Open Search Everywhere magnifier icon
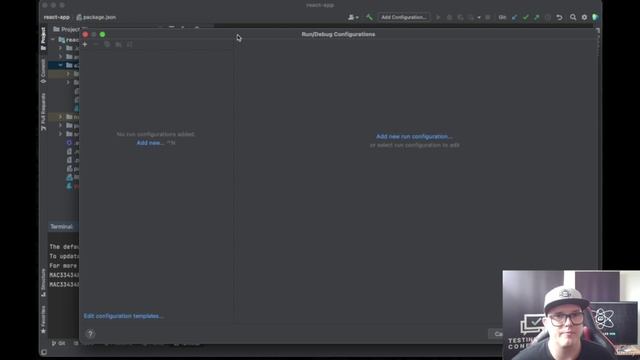The width and height of the screenshot is (640, 360). click(x=573, y=17)
